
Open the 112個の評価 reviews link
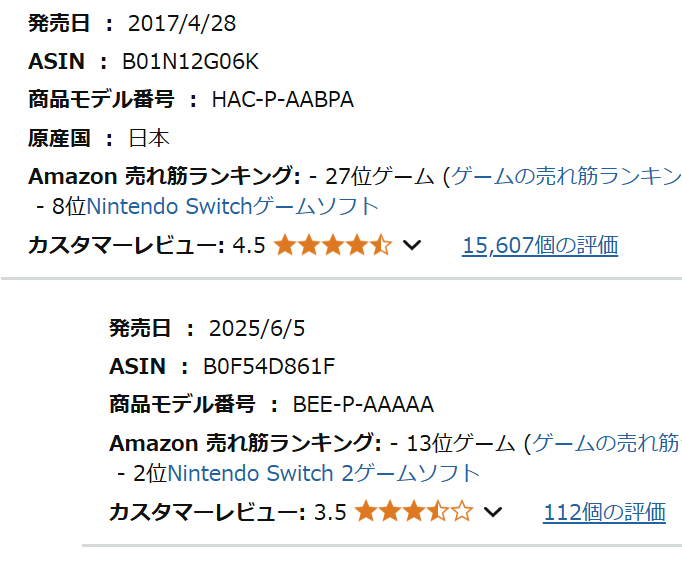604,512
